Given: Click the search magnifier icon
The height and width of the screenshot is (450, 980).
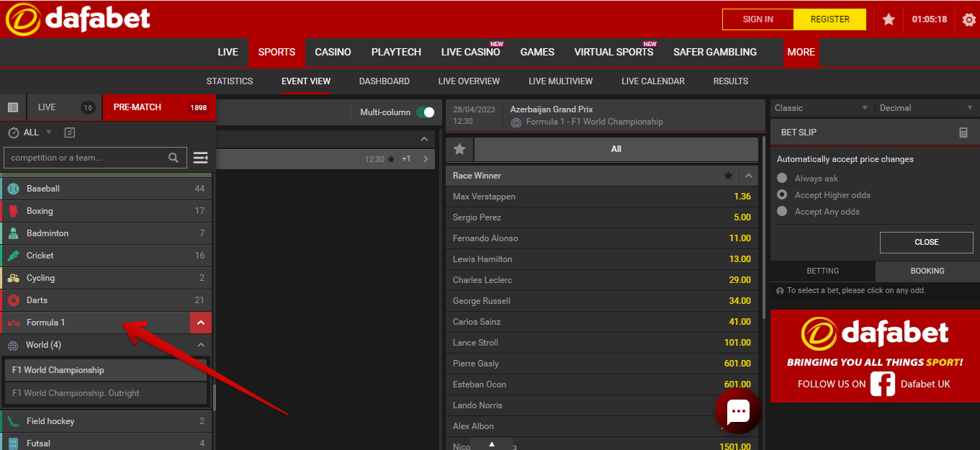Looking at the screenshot, I should click(x=174, y=158).
